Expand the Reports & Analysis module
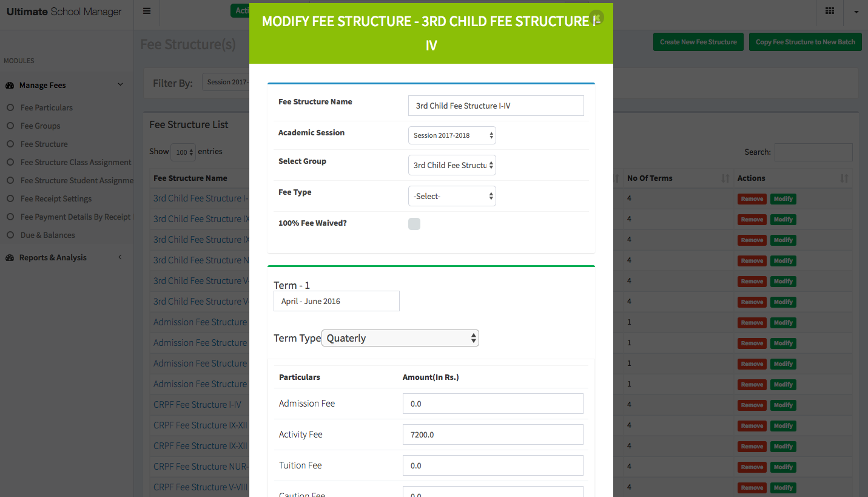The width and height of the screenshot is (868, 497). [120, 257]
